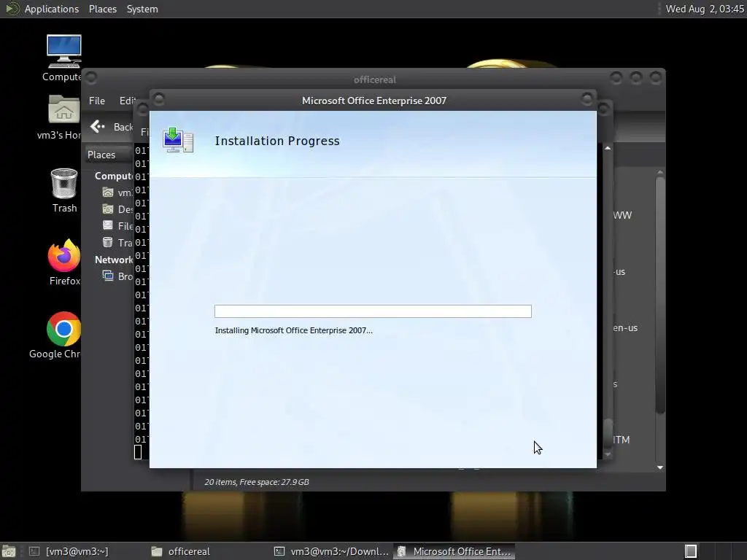Screen dimensions: 747x560
Task: Click the '20 items, Free space' status text
Action: [x=257, y=482]
